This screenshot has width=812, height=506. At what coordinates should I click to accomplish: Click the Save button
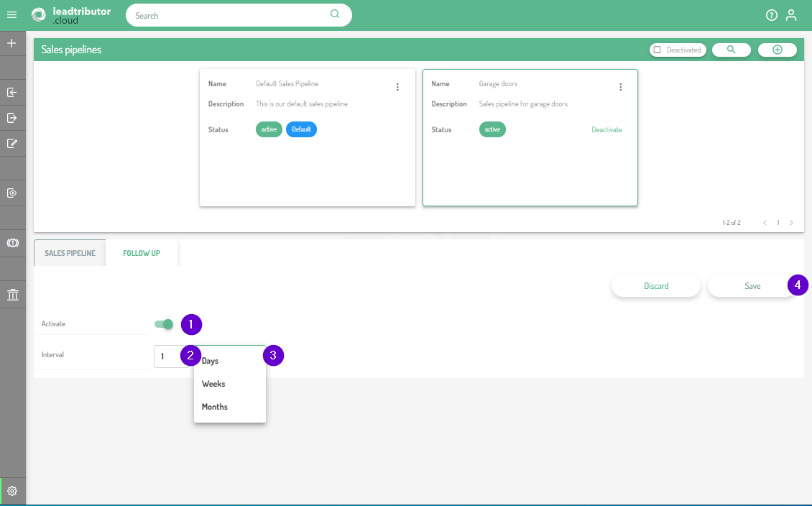[x=752, y=286]
